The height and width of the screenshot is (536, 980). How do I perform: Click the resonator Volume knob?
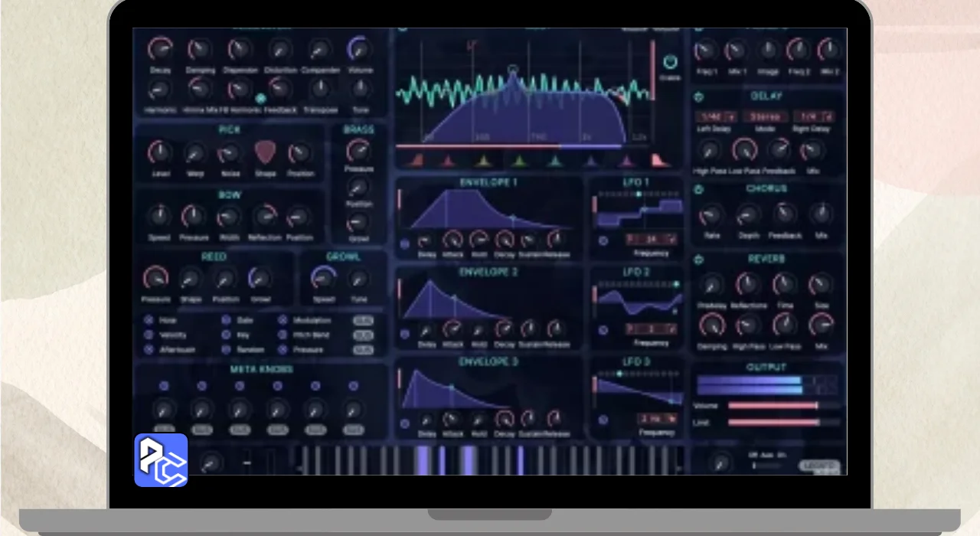pos(359,50)
